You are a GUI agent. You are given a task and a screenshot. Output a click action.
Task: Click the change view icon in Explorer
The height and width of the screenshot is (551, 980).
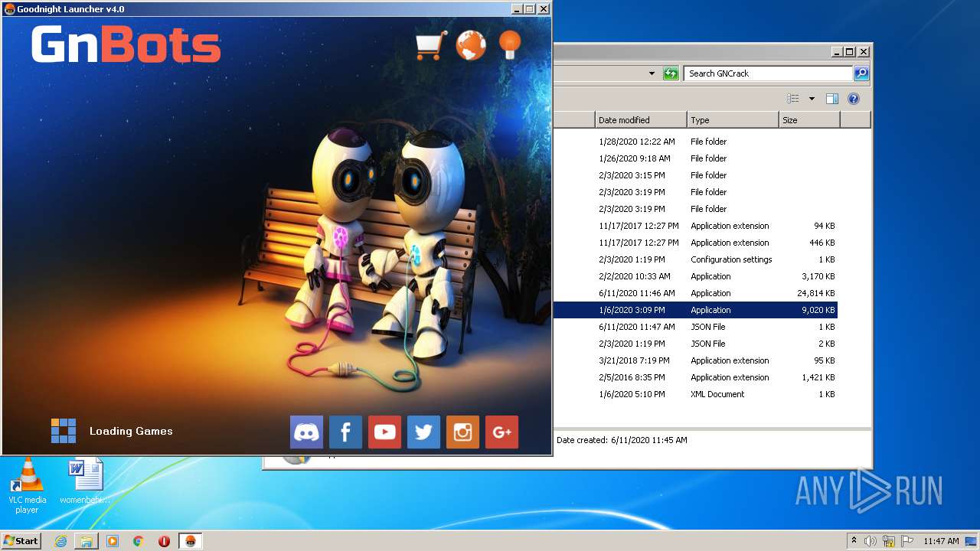click(793, 99)
